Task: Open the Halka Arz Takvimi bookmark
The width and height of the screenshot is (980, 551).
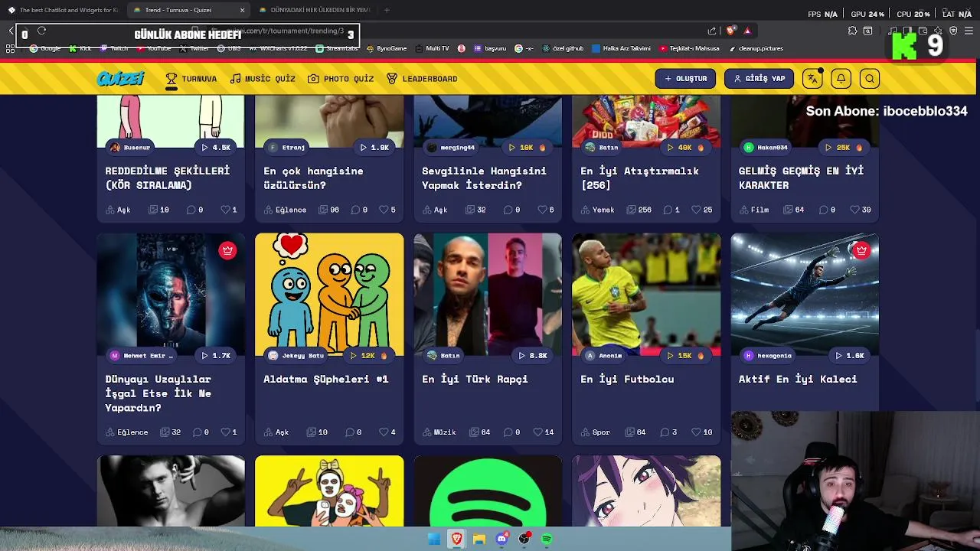Action: (621, 48)
